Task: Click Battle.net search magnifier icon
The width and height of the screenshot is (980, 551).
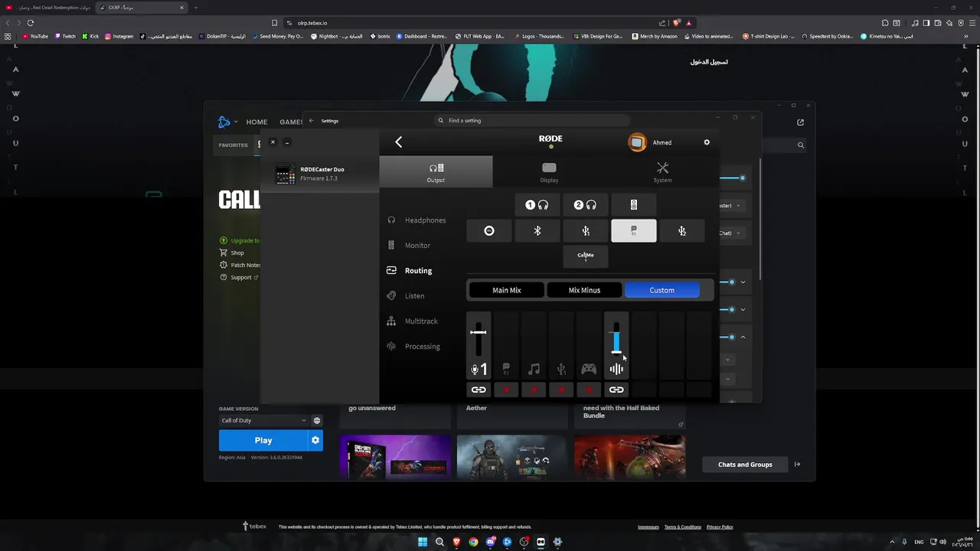Action: (801, 145)
